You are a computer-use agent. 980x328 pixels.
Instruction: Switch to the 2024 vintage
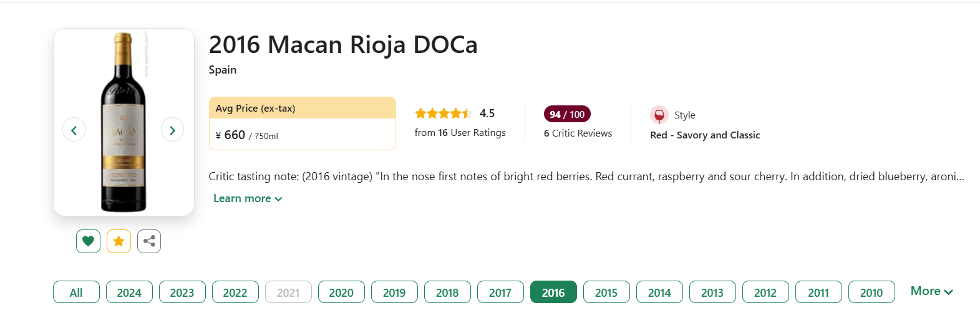129,292
